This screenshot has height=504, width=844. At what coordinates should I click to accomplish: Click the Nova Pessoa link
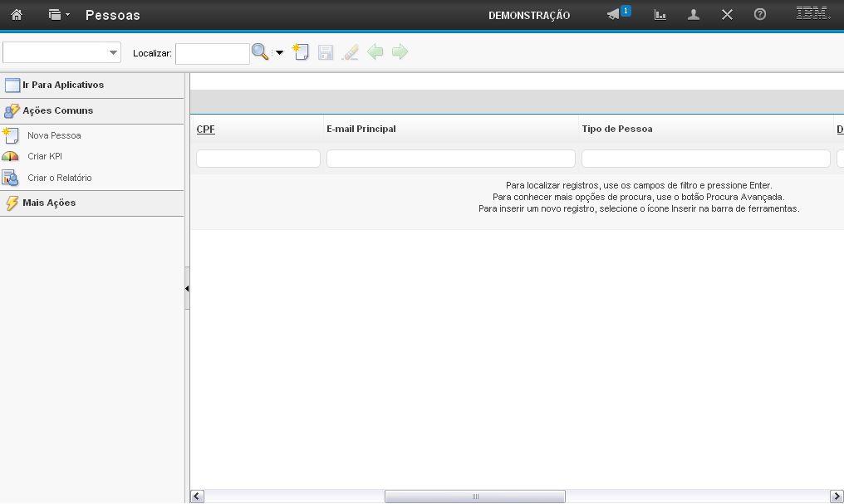tap(54, 135)
